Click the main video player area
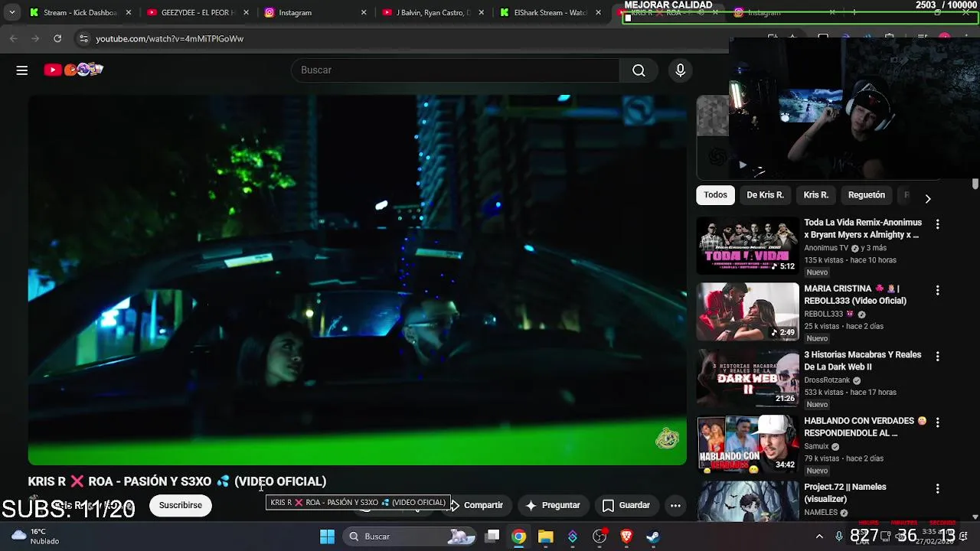 click(358, 279)
